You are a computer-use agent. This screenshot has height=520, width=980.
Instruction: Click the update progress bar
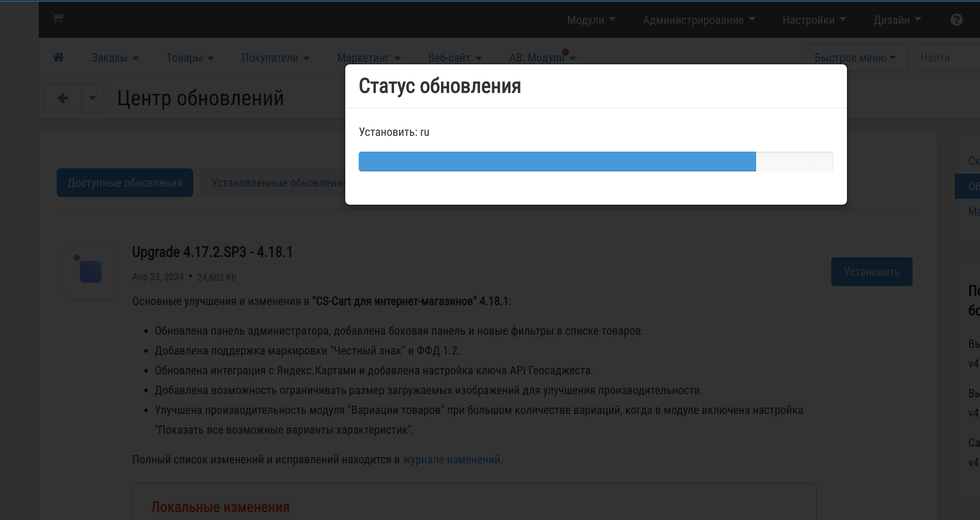(x=595, y=161)
